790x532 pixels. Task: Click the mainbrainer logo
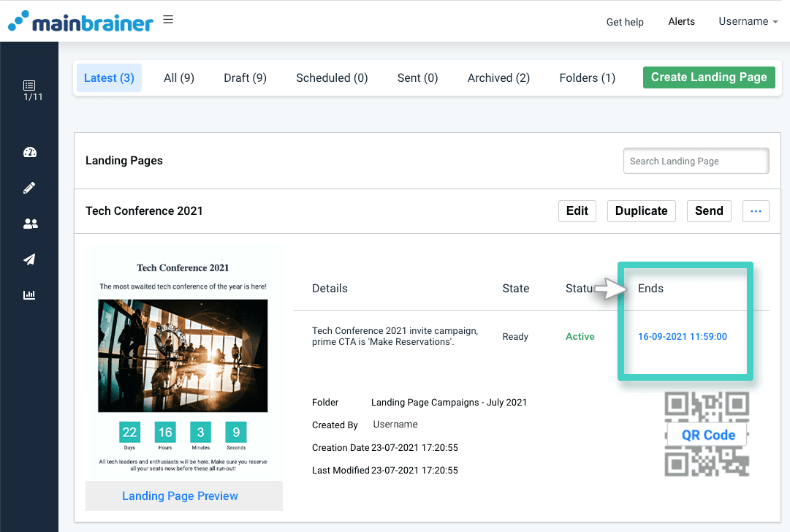pos(80,21)
